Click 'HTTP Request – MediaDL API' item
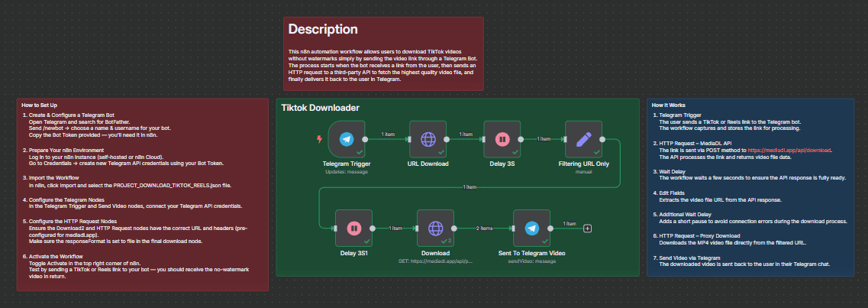The height and width of the screenshot is (308, 868). pyautogui.click(x=694, y=143)
